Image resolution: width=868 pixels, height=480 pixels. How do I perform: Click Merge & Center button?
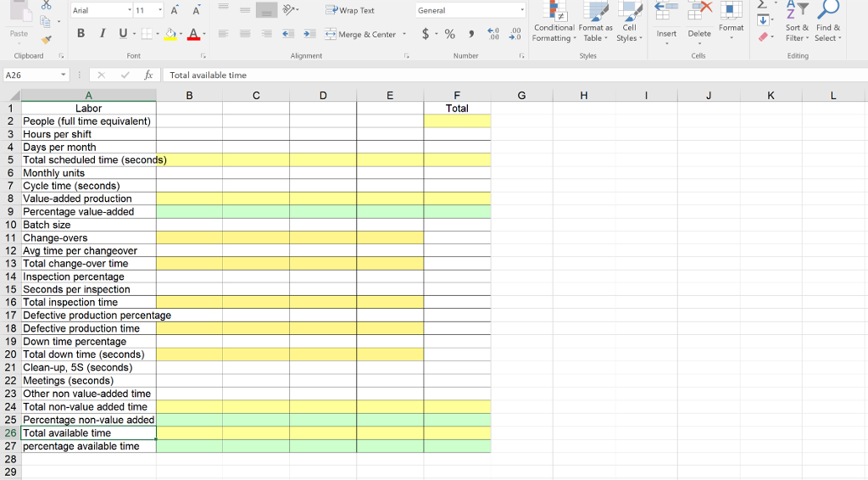click(360, 34)
